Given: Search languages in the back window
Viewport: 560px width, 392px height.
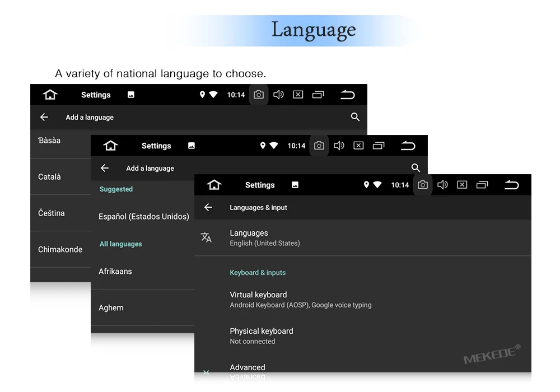Looking at the screenshot, I should (x=355, y=116).
